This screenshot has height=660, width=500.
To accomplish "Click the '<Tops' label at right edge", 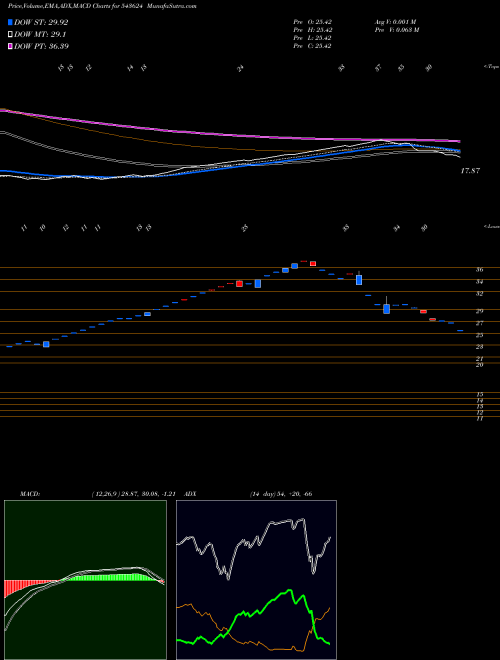I will [x=492, y=67].
